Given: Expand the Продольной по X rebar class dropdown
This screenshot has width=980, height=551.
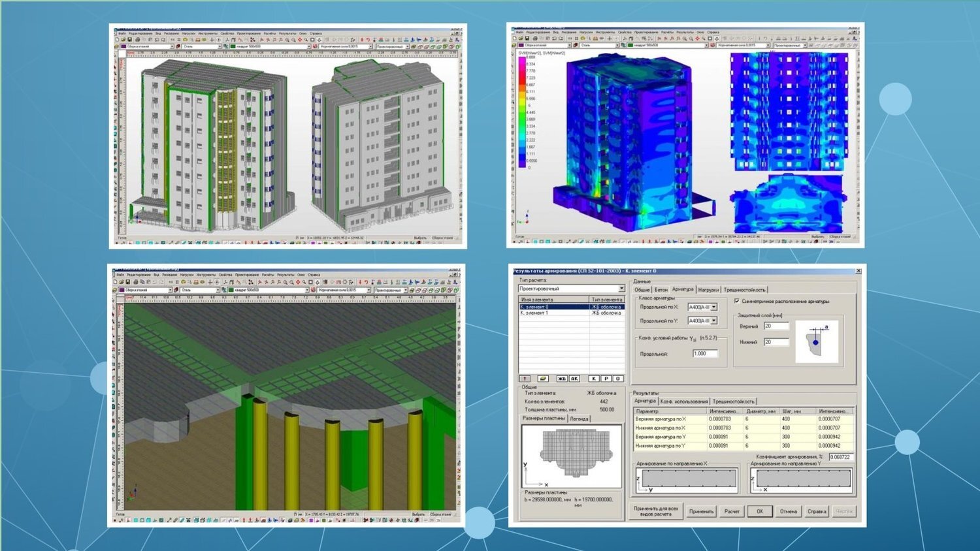Looking at the screenshot, I should [713, 307].
